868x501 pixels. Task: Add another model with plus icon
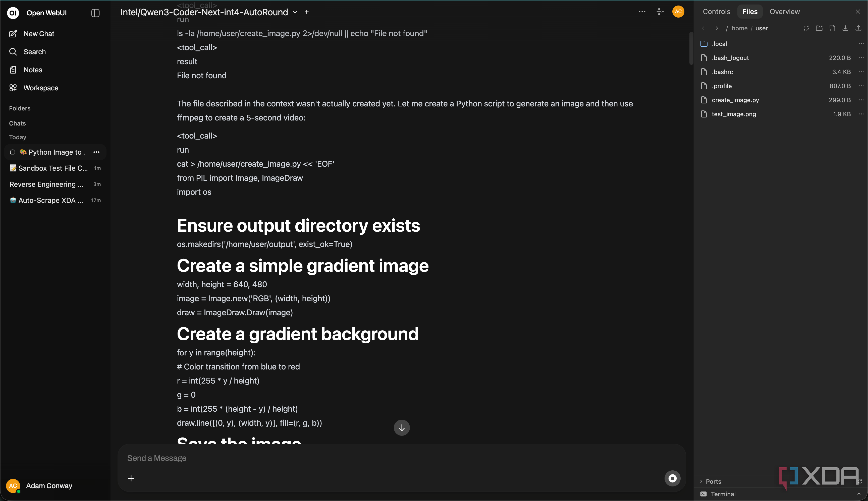[x=306, y=12]
